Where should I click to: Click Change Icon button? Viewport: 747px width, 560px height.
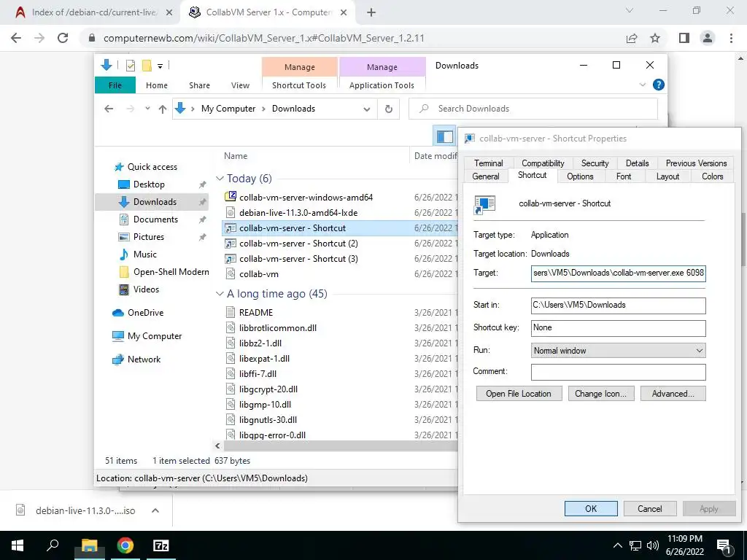[x=601, y=394]
